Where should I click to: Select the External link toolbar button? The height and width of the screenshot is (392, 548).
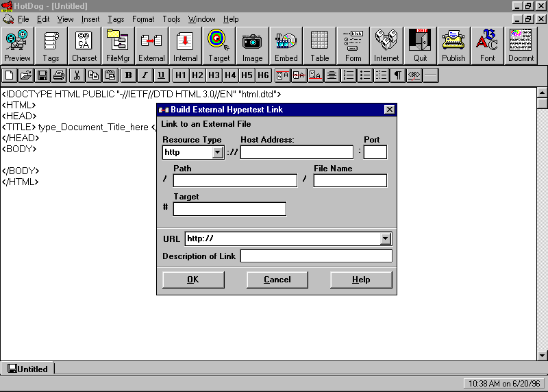(x=151, y=46)
